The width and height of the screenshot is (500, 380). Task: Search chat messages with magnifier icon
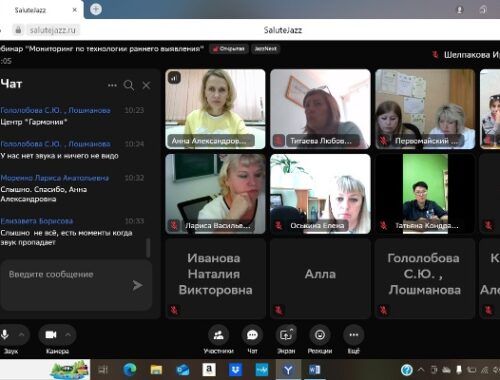(129, 85)
